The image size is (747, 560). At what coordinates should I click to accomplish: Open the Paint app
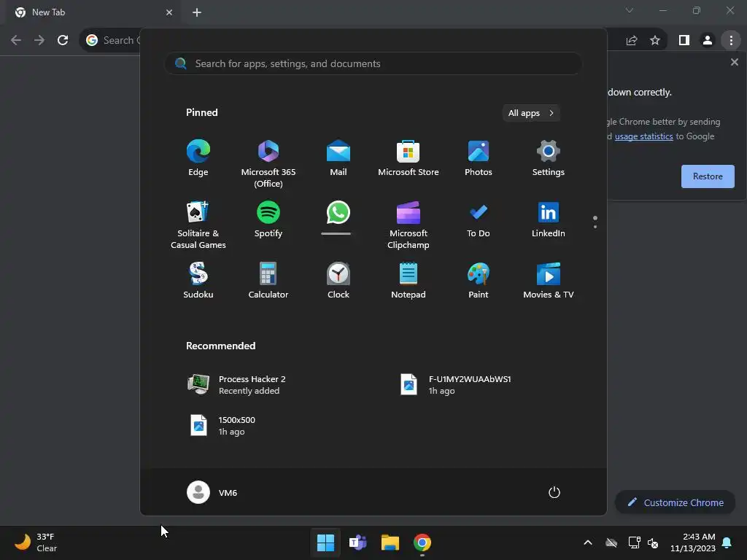(479, 281)
